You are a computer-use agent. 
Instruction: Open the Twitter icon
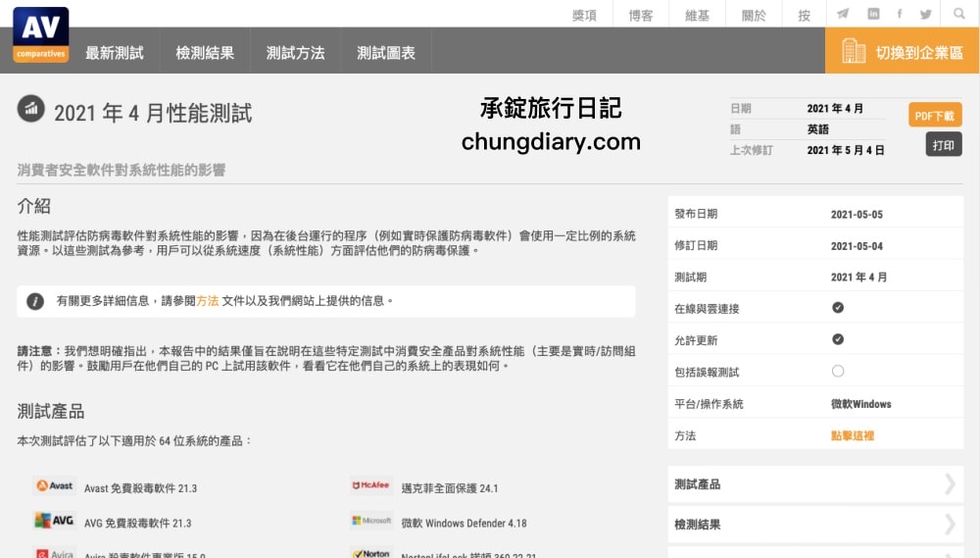[926, 14]
